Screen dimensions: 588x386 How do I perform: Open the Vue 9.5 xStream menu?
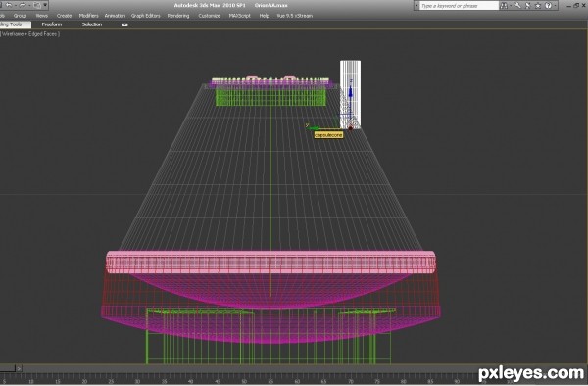(x=294, y=16)
